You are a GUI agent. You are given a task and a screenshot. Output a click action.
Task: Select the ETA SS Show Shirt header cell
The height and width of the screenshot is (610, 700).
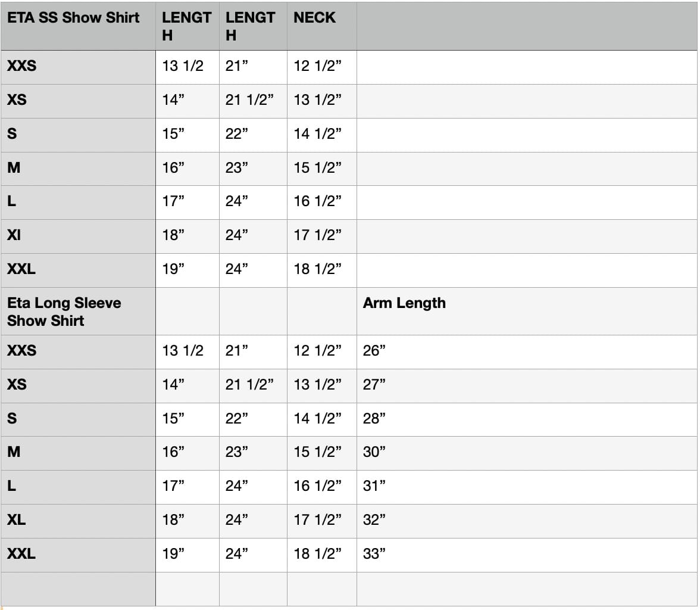(78, 26)
